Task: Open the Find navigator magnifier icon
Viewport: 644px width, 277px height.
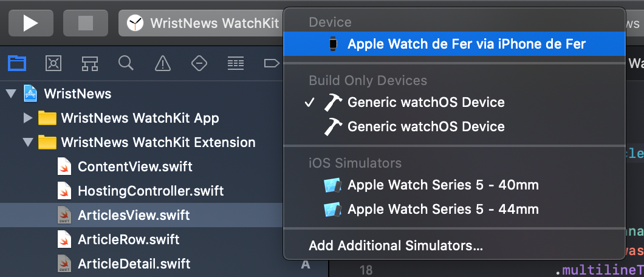Action: pos(126,63)
